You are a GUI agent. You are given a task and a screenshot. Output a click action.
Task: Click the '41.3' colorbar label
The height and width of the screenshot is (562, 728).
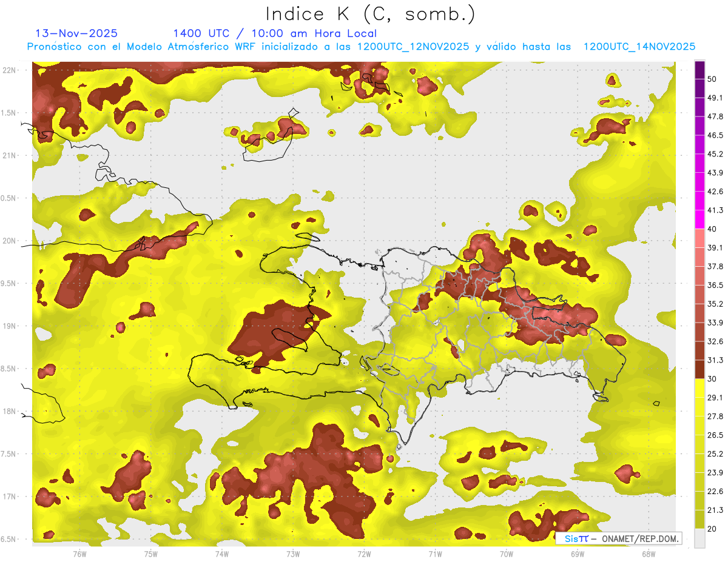pyautogui.click(x=715, y=210)
